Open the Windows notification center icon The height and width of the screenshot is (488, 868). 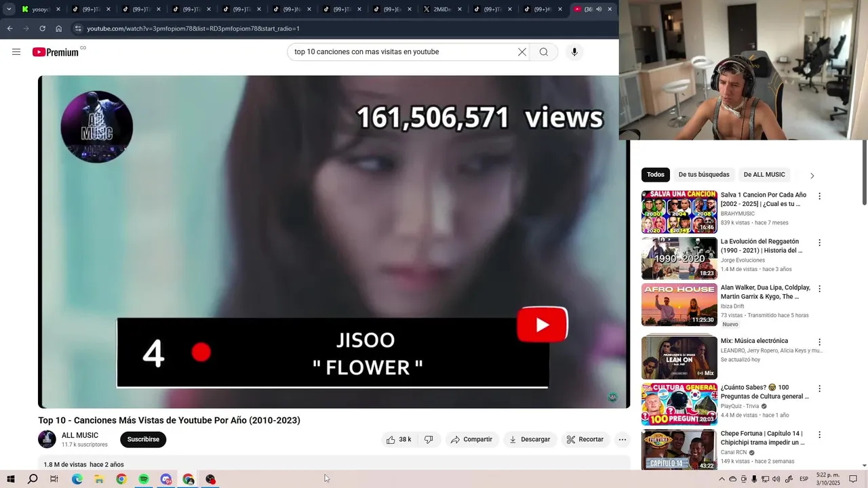click(x=853, y=479)
